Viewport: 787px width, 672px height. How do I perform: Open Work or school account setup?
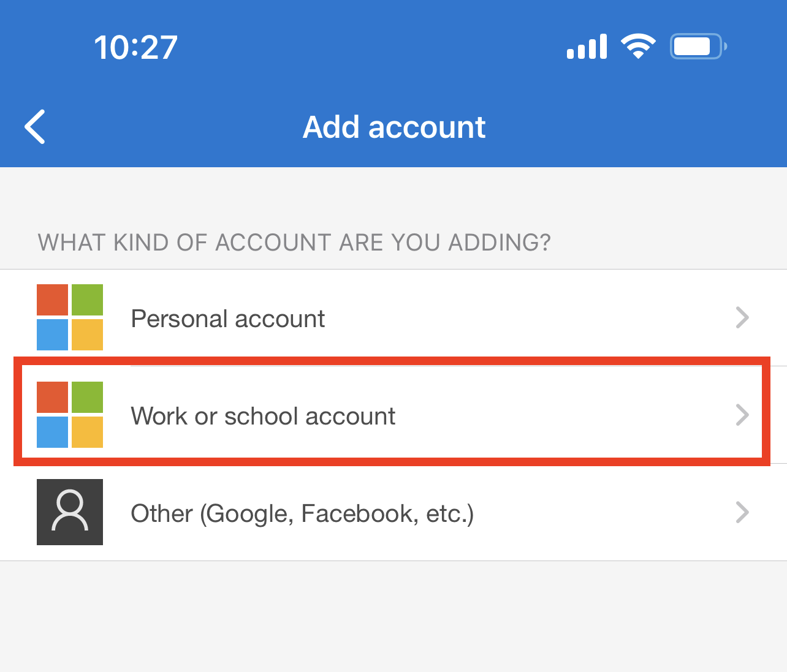point(264,416)
